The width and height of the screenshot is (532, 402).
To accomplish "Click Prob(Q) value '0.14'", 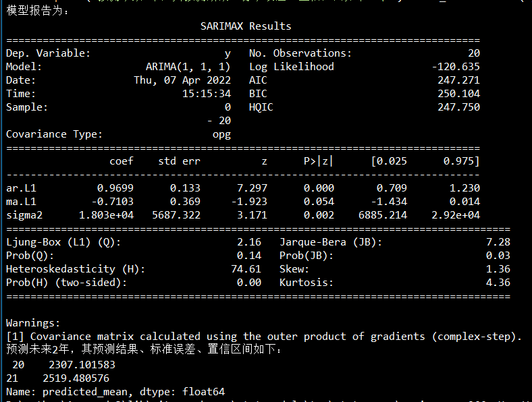I will coord(249,256).
